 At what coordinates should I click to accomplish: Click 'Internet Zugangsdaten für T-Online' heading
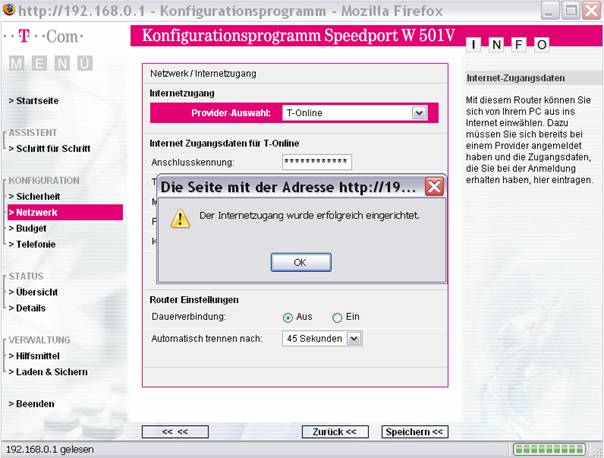tap(224, 143)
